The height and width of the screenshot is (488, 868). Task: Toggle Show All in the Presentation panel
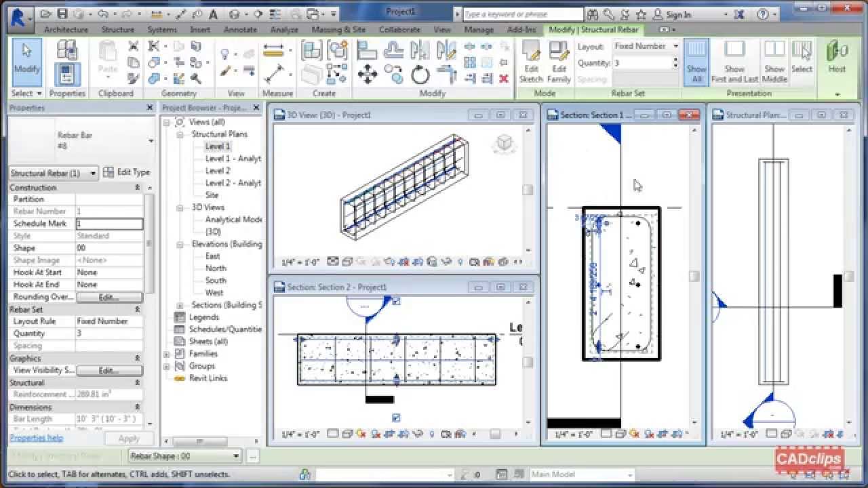(696, 61)
